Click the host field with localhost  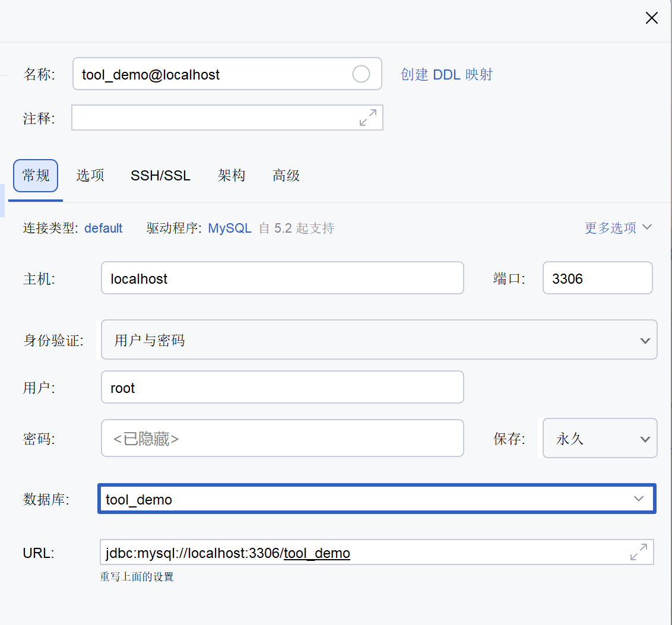[x=283, y=278]
